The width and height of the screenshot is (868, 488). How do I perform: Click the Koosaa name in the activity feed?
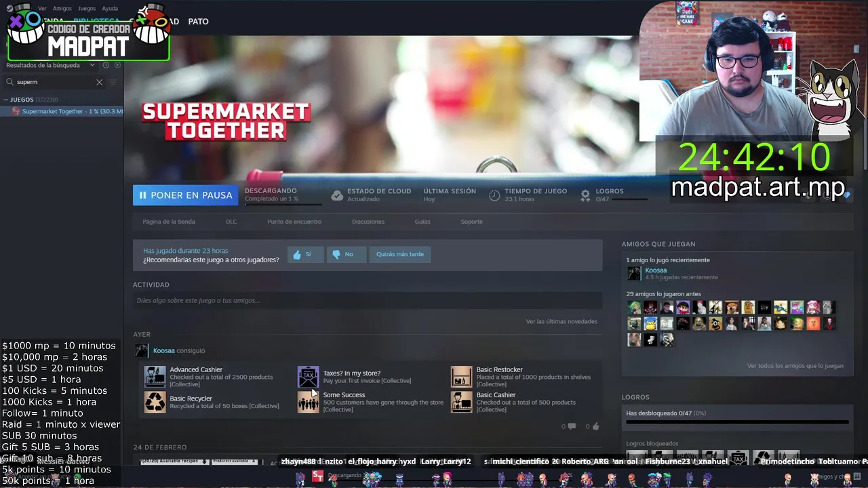164,350
